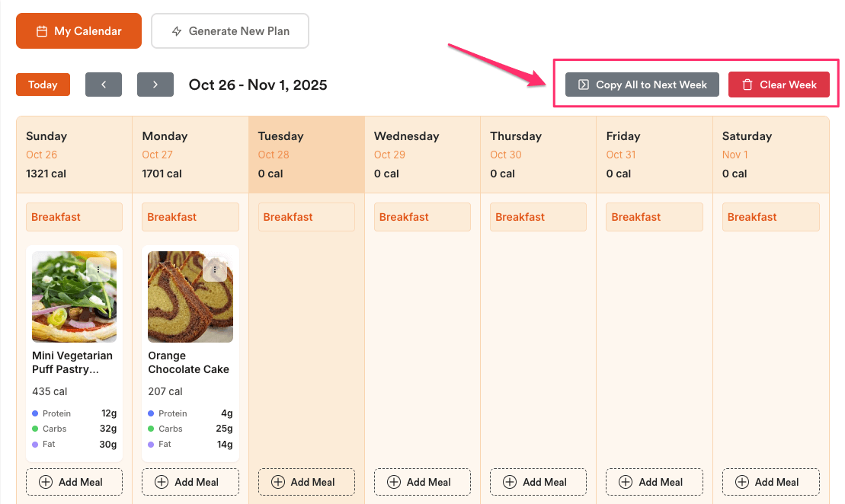Add a meal to Friday

pos(655,482)
